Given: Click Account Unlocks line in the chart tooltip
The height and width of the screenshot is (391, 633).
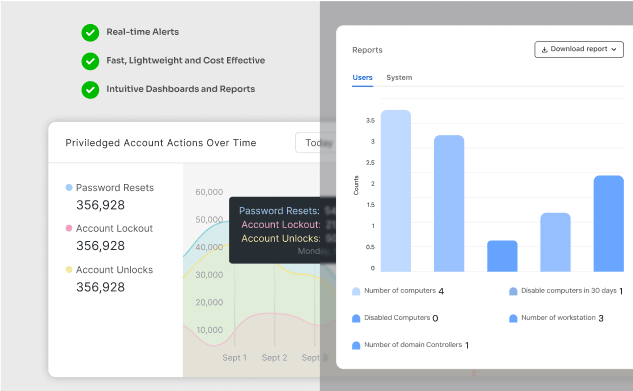Looking at the screenshot, I should pyautogui.click(x=288, y=238).
